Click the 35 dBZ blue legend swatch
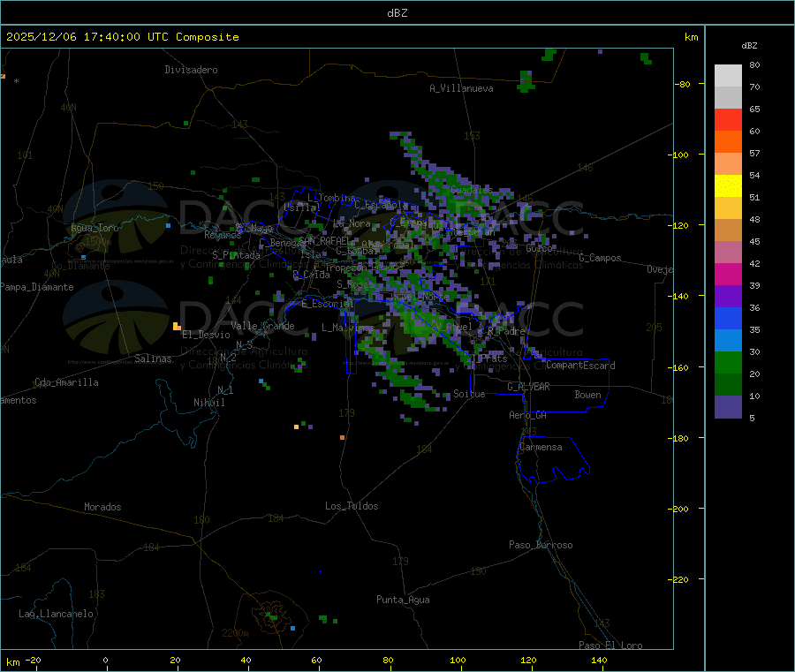Screen dimensions: 795x672 pos(728,318)
